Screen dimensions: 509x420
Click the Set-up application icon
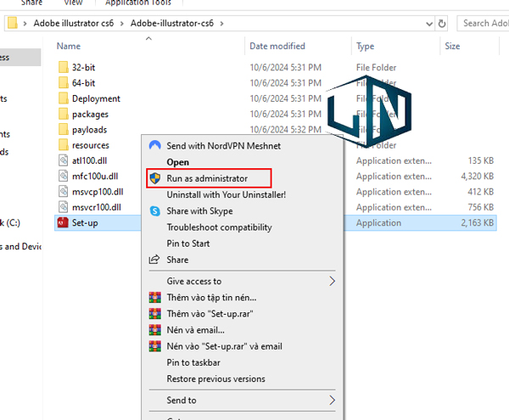pyautogui.click(x=63, y=222)
